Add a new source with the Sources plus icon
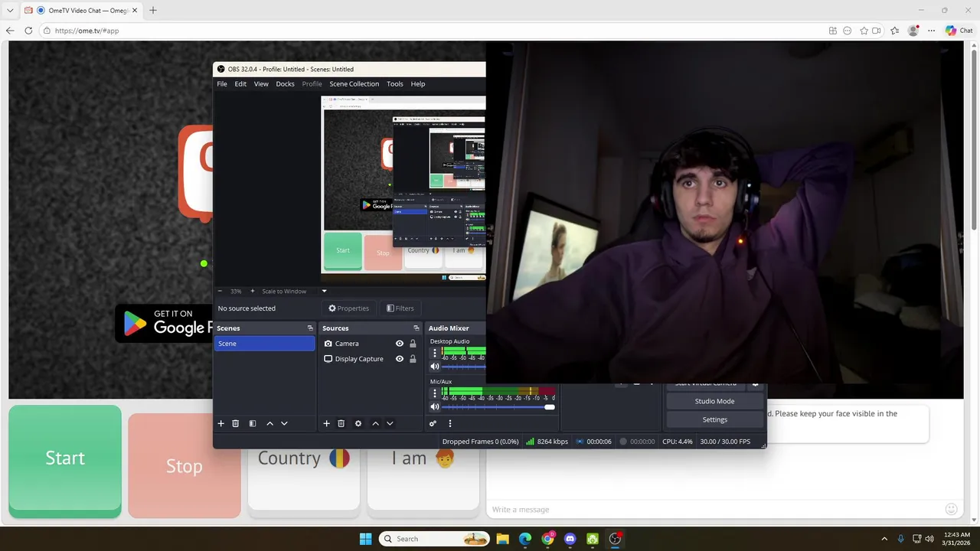Viewport: 980px width, 551px height. (326, 423)
